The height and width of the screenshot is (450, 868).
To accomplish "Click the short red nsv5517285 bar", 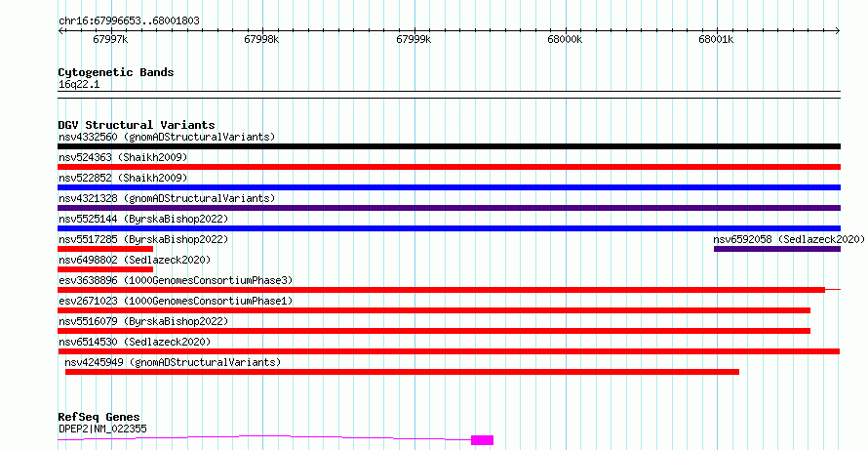I will (x=105, y=249).
